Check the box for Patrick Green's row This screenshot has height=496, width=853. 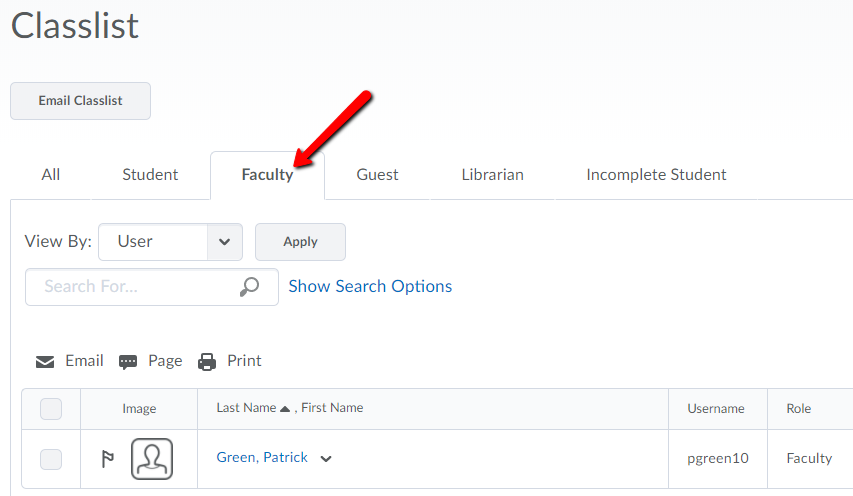click(x=51, y=459)
